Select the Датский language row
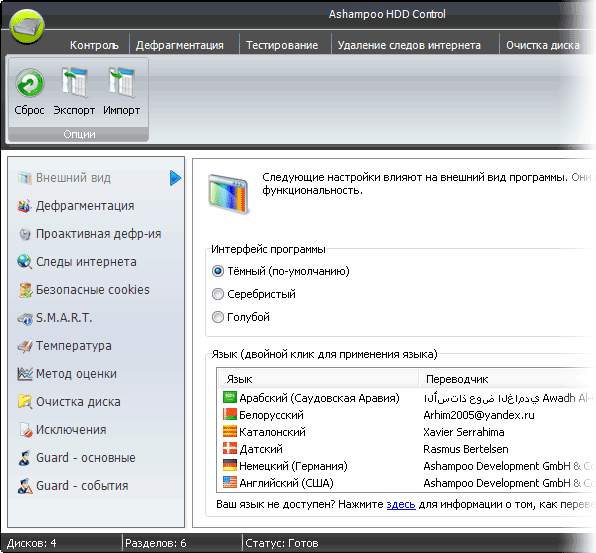 pos(407,449)
